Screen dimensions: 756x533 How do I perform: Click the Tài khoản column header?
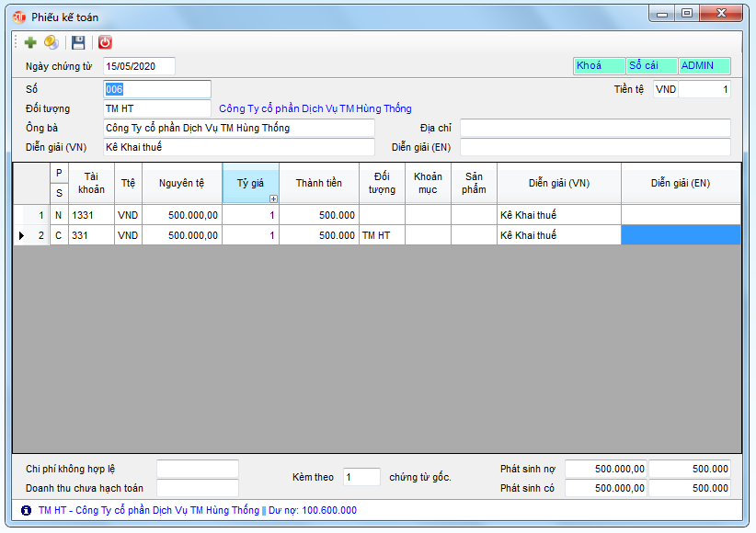91,183
